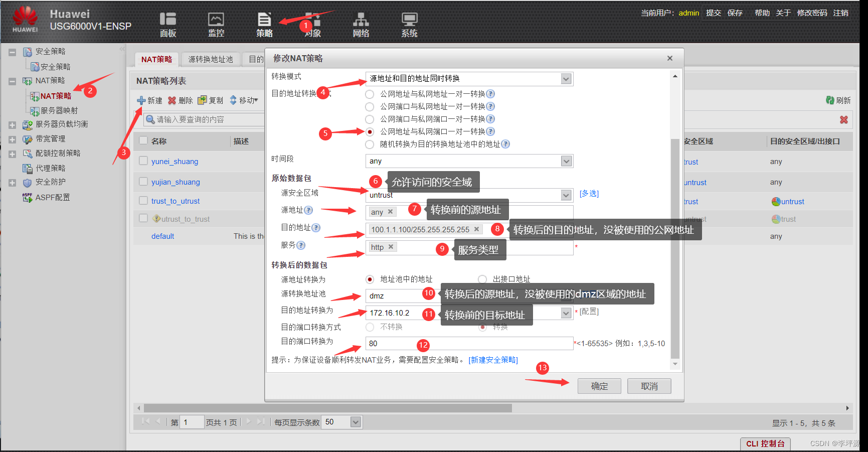Select 出接口地址 radio option
The height and width of the screenshot is (452, 868).
tap(482, 279)
